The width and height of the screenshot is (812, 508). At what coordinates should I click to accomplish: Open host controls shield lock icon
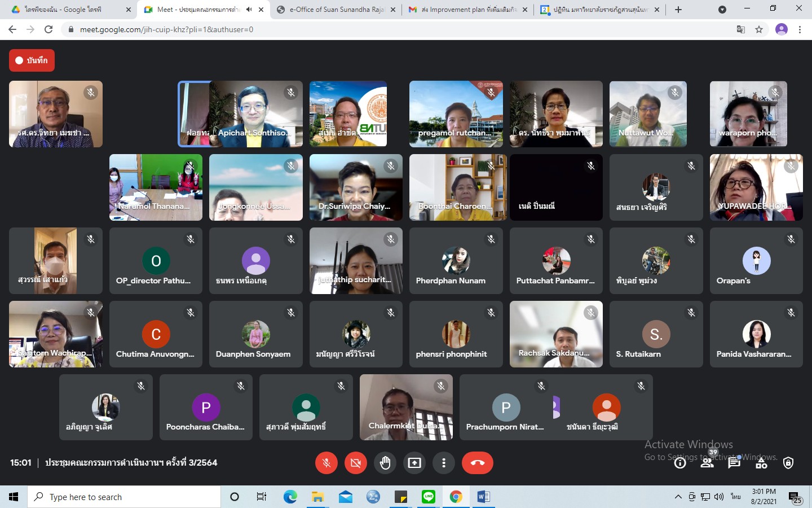pyautogui.click(x=788, y=463)
